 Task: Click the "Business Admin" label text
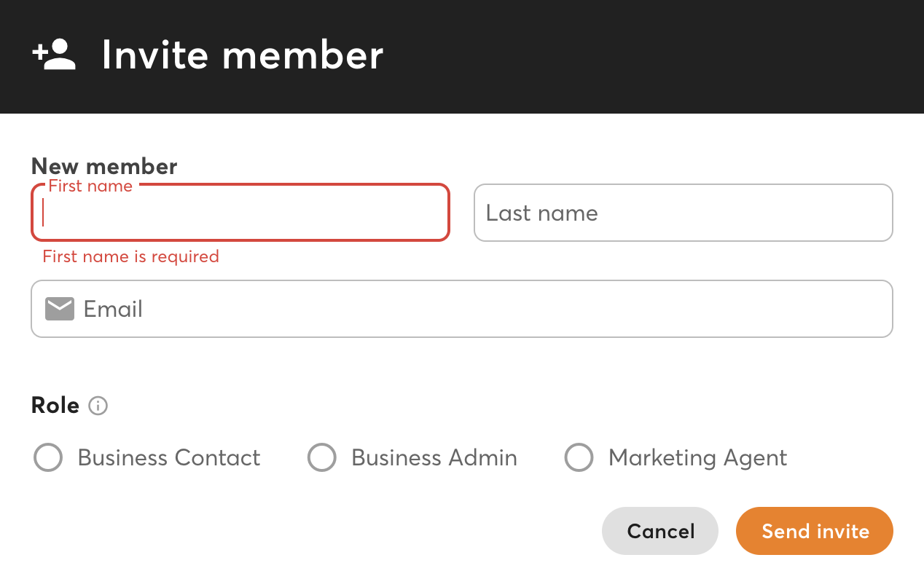434,458
